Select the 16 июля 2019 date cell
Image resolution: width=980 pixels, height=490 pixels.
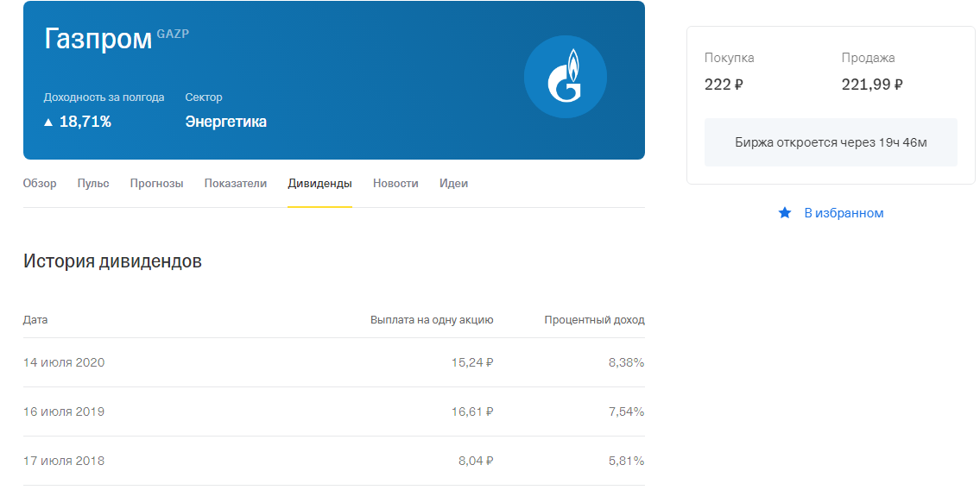[x=64, y=412]
